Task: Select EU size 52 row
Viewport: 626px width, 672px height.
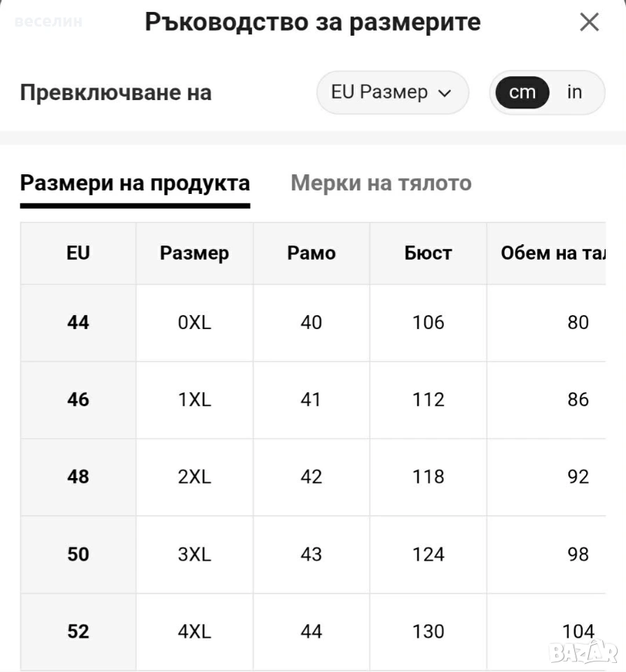Action: (x=313, y=631)
